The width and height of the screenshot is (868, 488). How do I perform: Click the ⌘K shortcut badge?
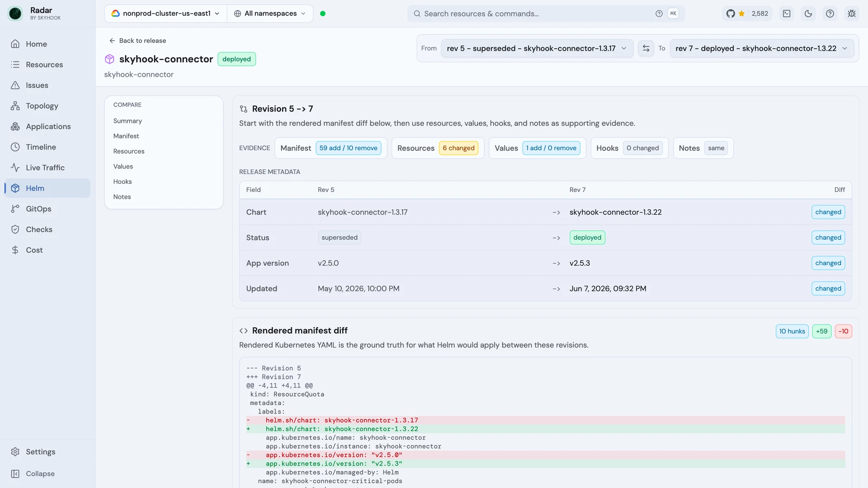coord(673,14)
